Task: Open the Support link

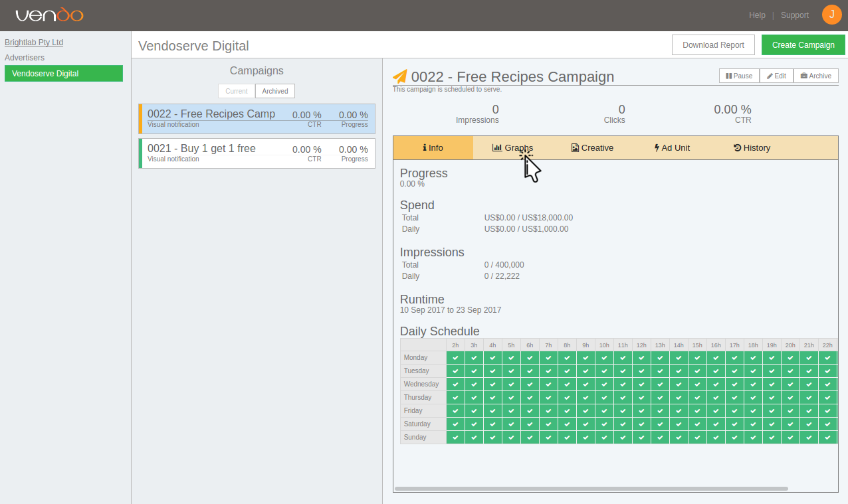Action: click(795, 15)
